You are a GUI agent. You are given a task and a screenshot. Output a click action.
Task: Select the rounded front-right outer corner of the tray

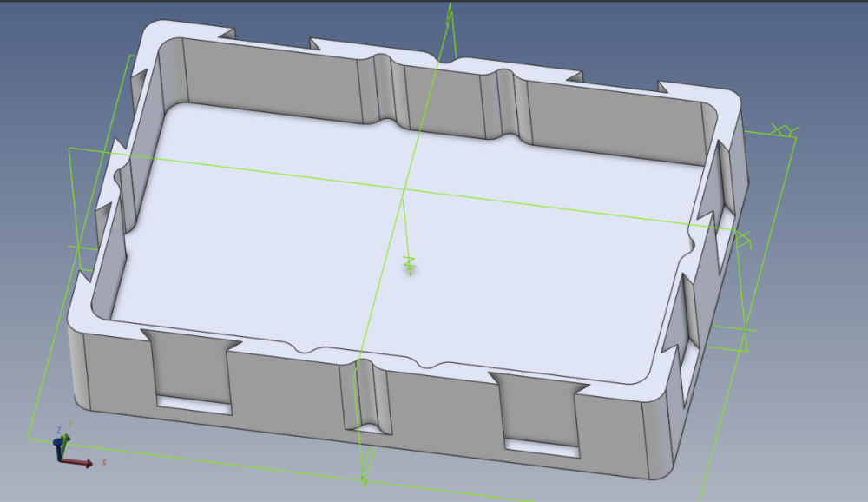tap(659, 439)
